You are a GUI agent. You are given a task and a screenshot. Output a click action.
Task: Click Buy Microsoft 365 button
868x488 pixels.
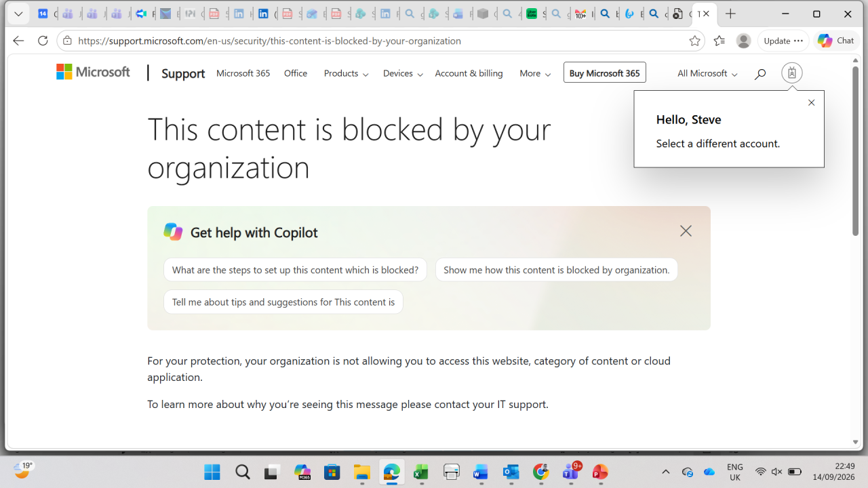click(x=605, y=73)
